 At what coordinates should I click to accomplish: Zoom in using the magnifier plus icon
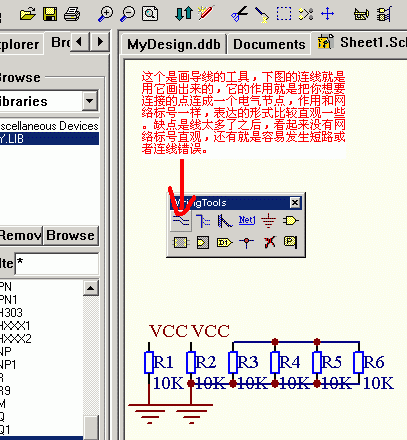pos(105,14)
